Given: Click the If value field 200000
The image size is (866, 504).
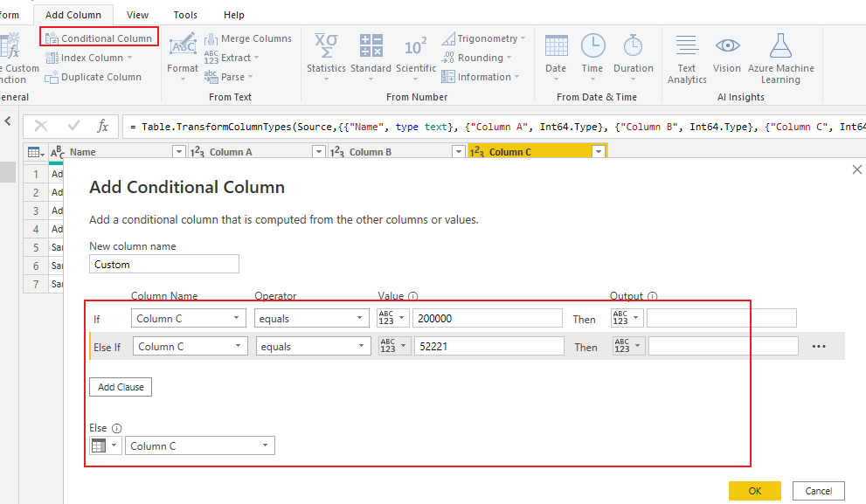Looking at the screenshot, I should [487, 318].
